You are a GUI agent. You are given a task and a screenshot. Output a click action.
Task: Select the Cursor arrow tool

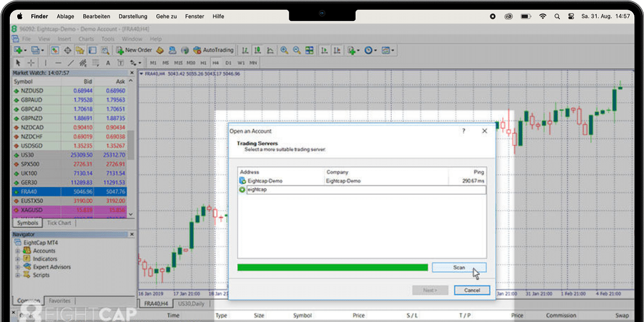(18, 63)
